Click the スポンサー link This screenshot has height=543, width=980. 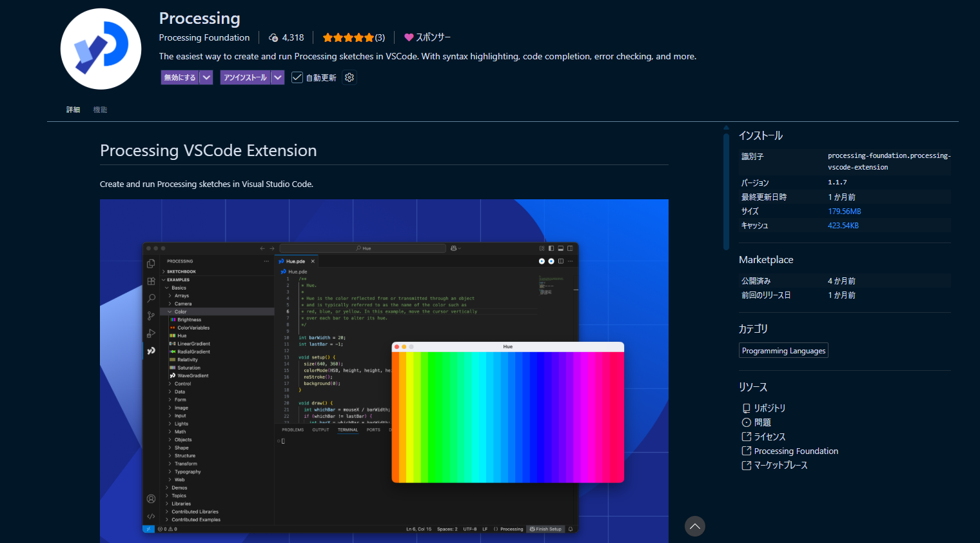point(433,37)
